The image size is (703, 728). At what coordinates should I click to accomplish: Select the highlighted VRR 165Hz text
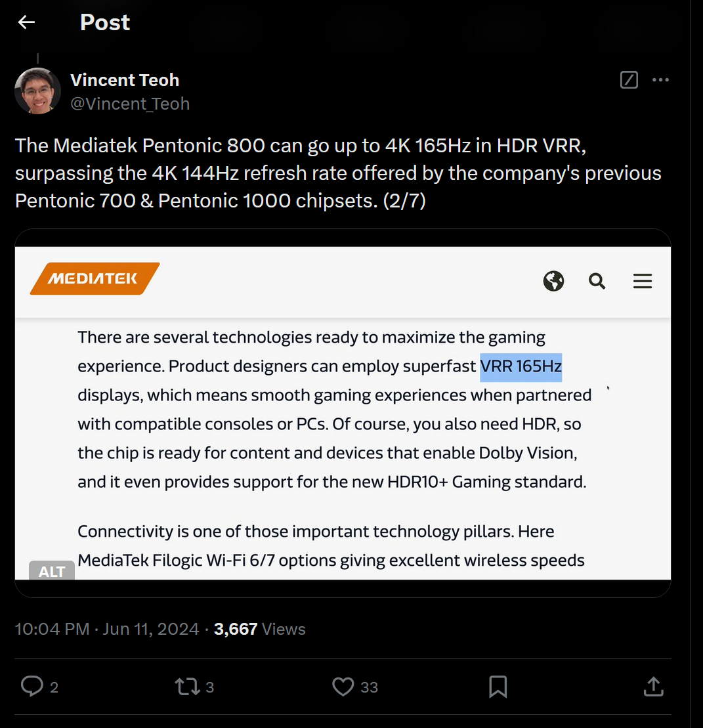tap(521, 366)
